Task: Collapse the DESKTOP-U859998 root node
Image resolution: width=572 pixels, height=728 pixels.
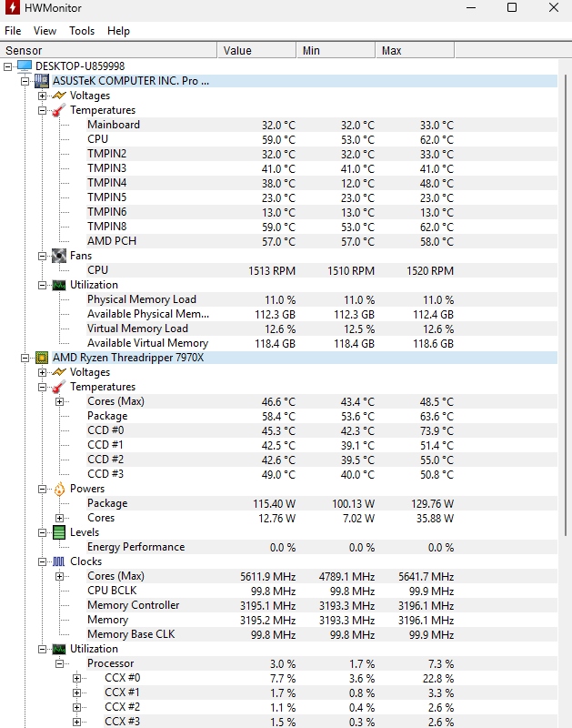Action: tap(8, 66)
